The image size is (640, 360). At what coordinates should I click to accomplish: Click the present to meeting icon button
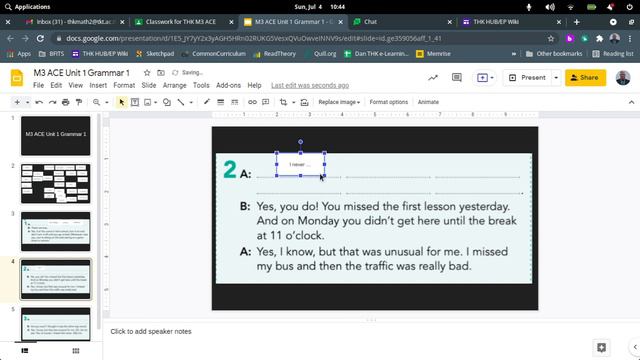coord(484,78)
